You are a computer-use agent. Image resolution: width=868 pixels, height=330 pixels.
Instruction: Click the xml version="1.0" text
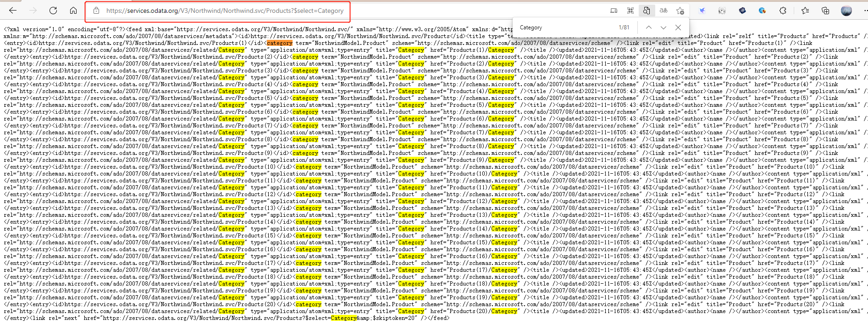point(34,29)
